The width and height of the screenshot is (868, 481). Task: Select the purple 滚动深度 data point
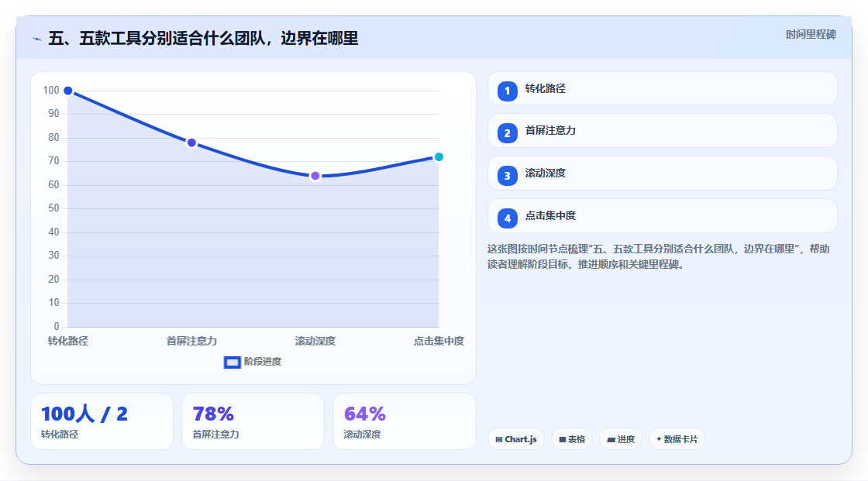pyautogui.click(x=315, y=176)
